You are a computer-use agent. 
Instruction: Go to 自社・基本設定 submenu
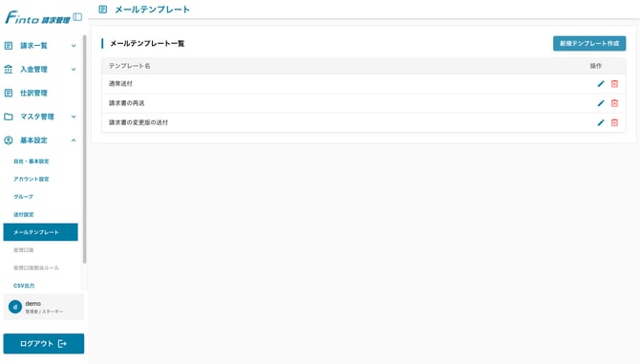coord(31,161)
